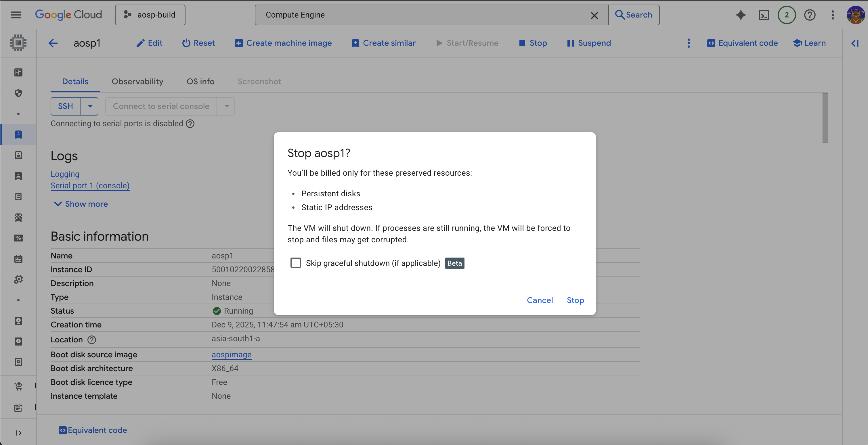Expand Show more under Logs
Viewport: 868px width, 445px height.
[x=80, y=204]
